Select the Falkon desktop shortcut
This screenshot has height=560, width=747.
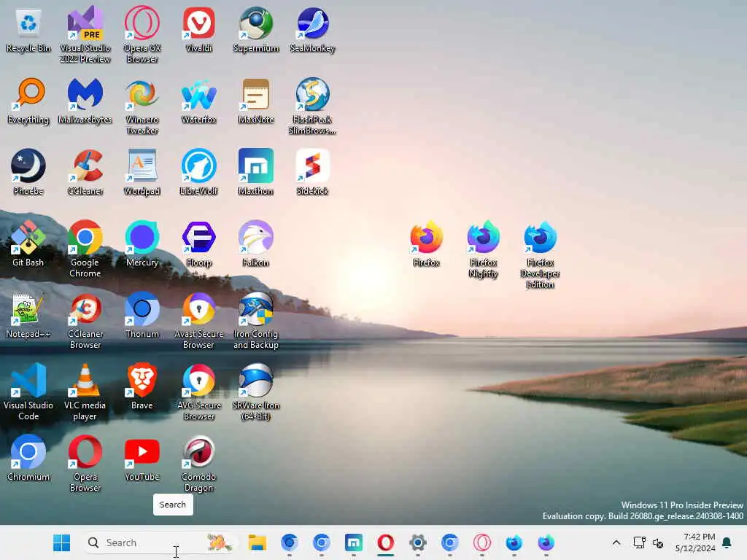click(256, 244)
